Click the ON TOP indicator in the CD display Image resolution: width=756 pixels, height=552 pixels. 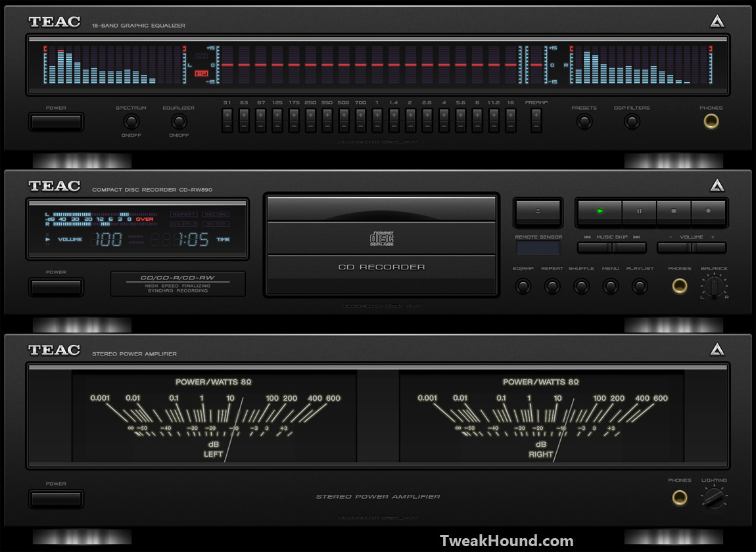[x=216, y=223]
